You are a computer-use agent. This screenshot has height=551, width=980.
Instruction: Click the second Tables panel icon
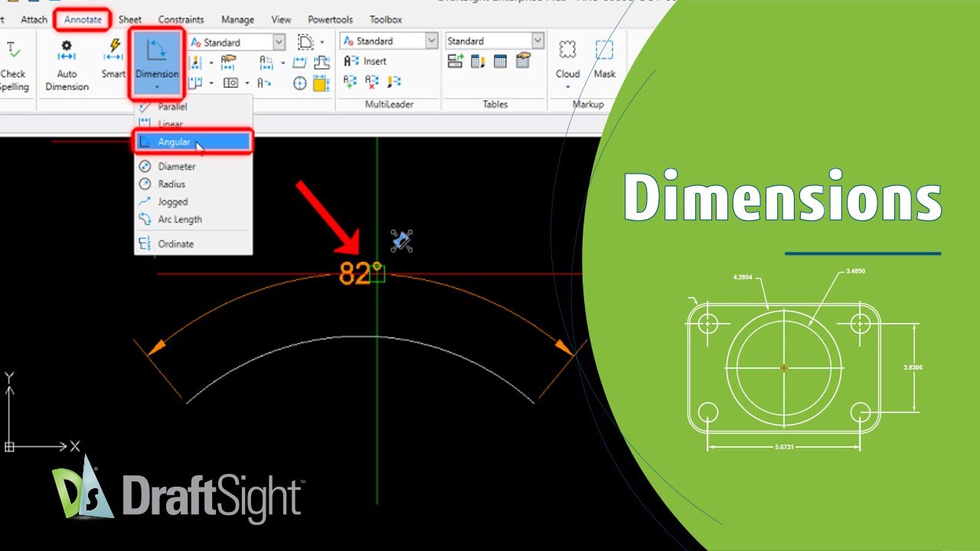pos(478,61)
